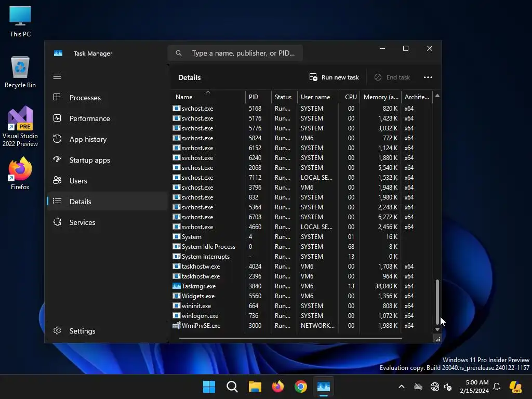The height and width of the screenshot is (399, 532).
Task: Launch Firefox from the taskbar
Action: point(278,387)
